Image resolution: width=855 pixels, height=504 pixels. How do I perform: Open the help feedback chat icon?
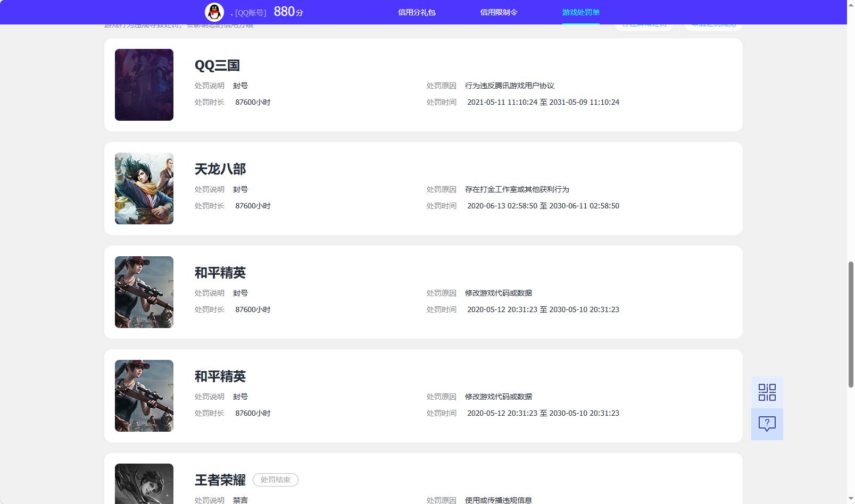(x=767, y=424)
